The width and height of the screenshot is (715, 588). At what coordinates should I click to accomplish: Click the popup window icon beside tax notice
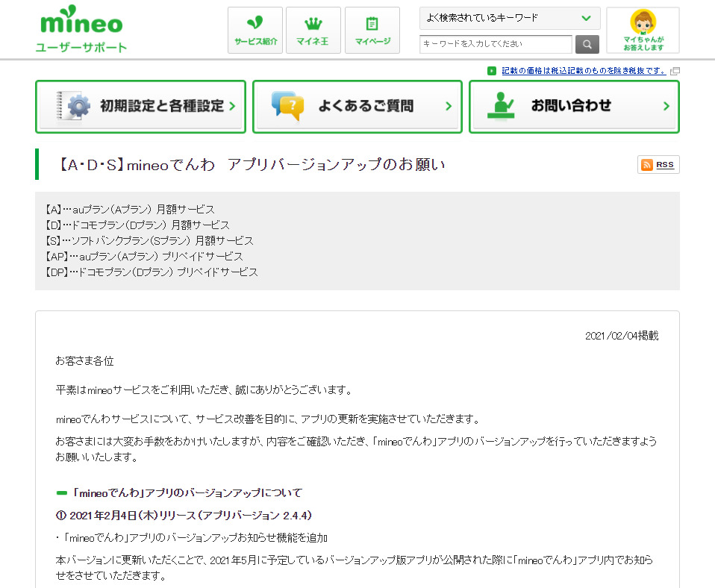pyautogui.click(x=675, y=71)
